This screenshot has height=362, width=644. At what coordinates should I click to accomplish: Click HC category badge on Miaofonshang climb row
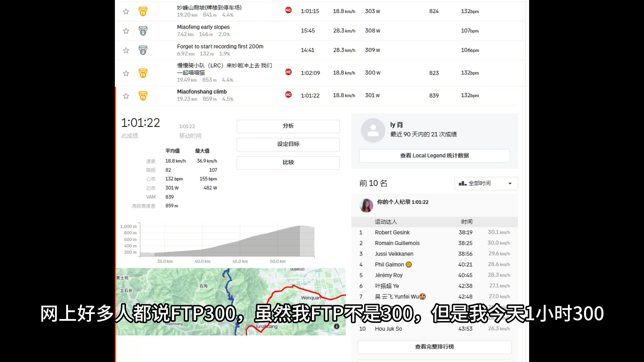pos(288,95)
